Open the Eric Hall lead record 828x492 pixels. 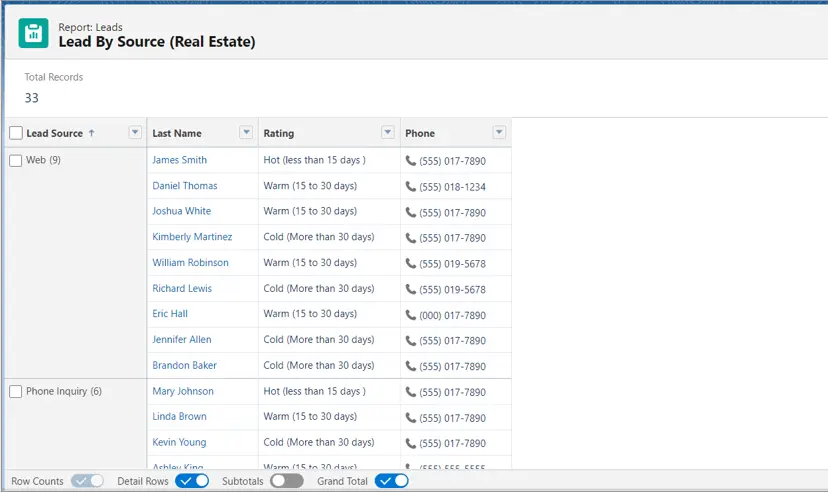(x=170, y=314)
